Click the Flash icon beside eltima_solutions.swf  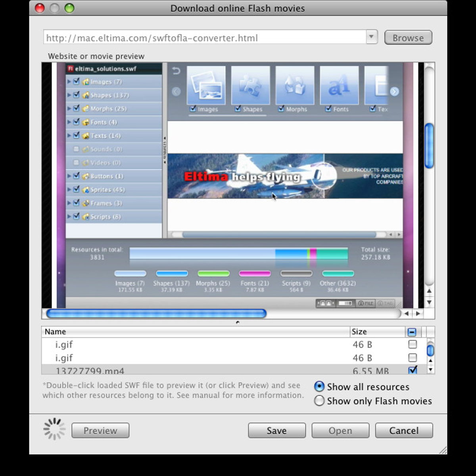coord(70,69)
